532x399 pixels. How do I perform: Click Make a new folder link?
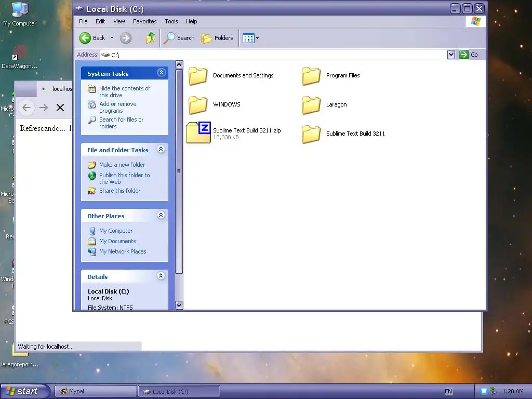[122, 165]
